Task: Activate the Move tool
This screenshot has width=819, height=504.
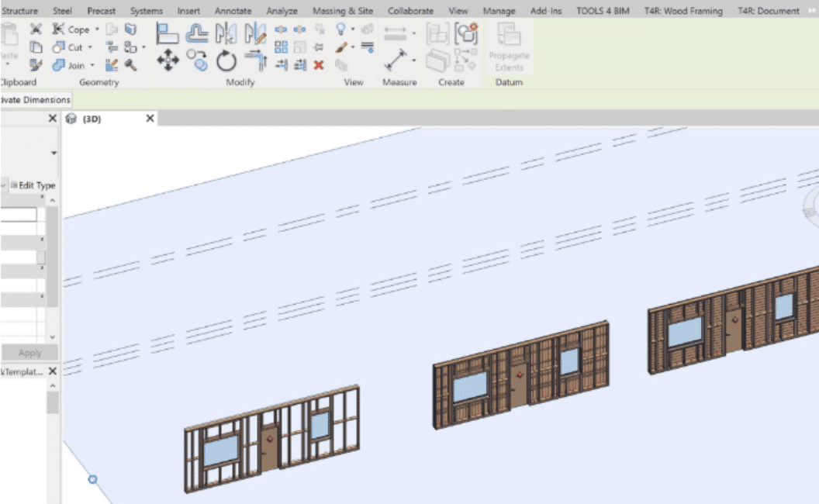Action: point(168,60)
